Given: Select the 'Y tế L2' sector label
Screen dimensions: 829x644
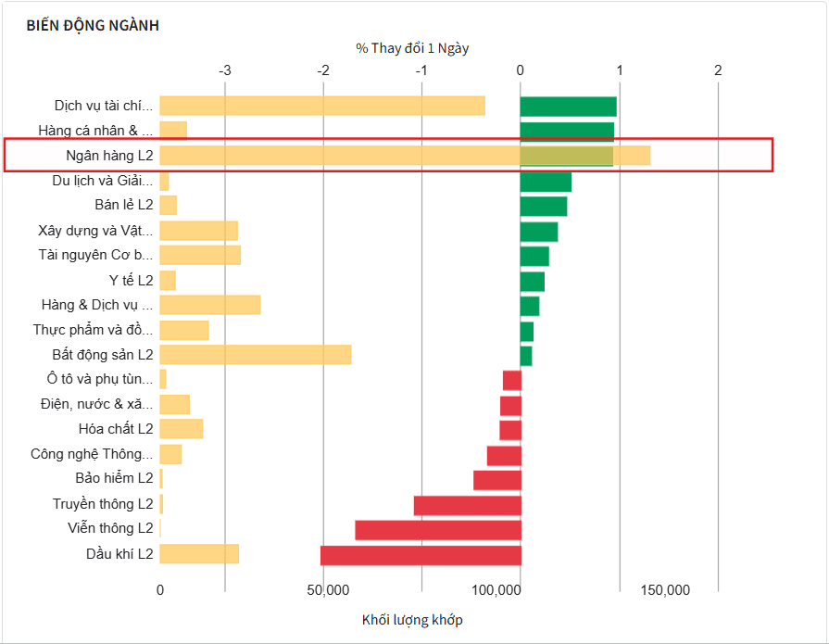Looking at the screenshot, I should 132,280.
